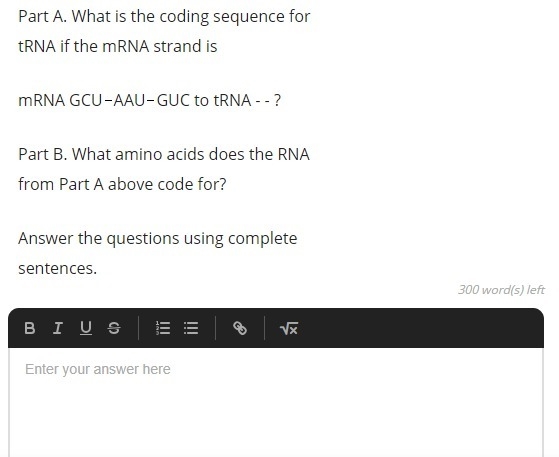Image resolution: width=559 pixels, height=457 pixels.
Task: Open the insert link tool
Action: click(x=240, y=328)
